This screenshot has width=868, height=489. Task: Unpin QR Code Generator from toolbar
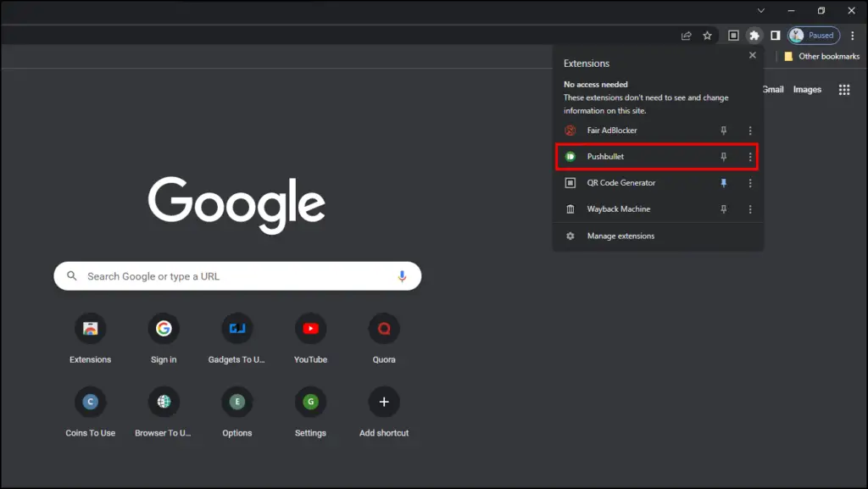[x=723, y=182]
